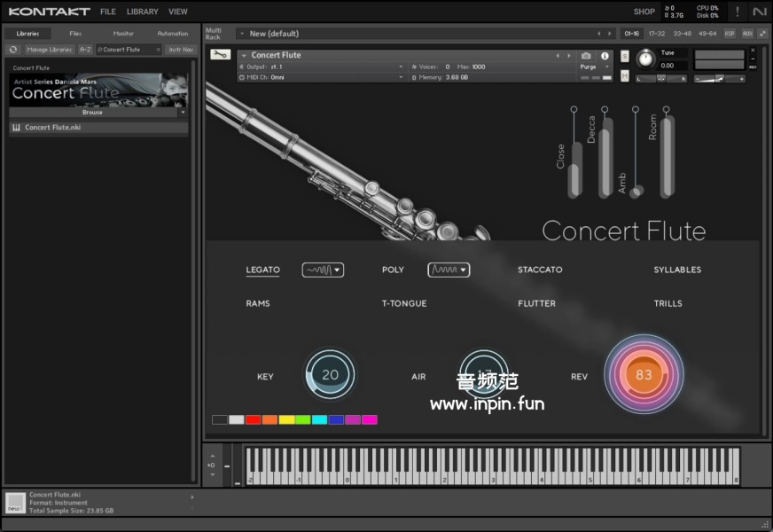Shift keyboard octave up arrow

point(213,456)
